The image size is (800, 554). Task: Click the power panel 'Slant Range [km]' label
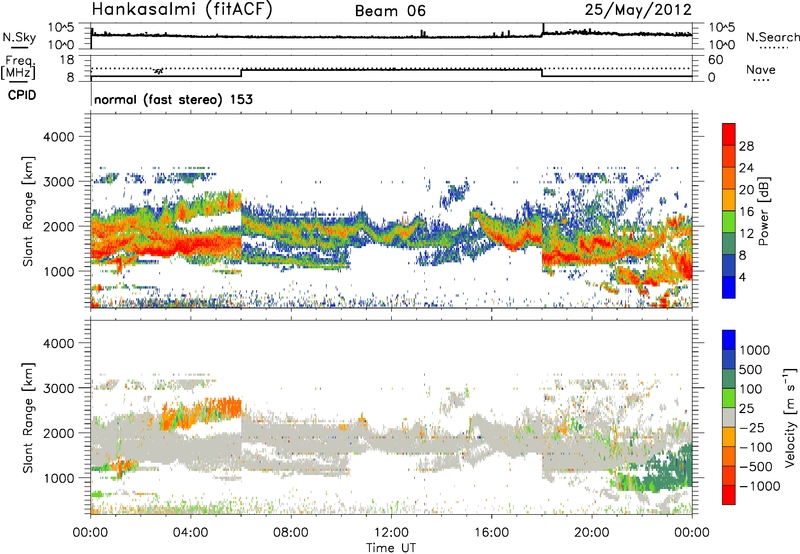coord(28,211)
